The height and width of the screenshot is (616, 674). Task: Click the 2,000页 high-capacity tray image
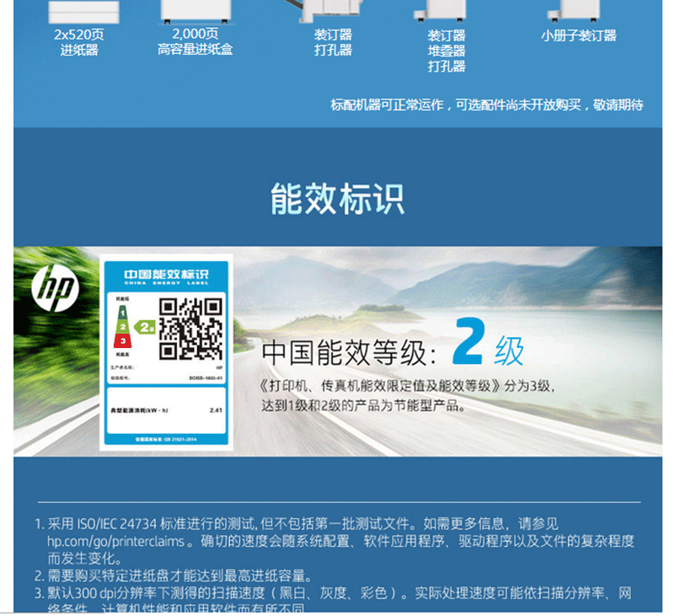[x=195, y=11]
